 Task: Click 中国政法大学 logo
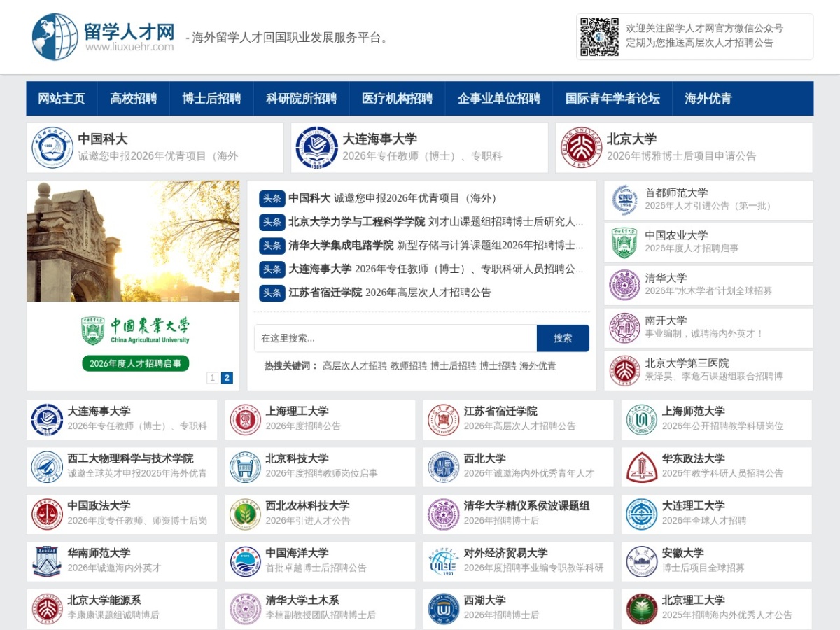pos(47,514)
